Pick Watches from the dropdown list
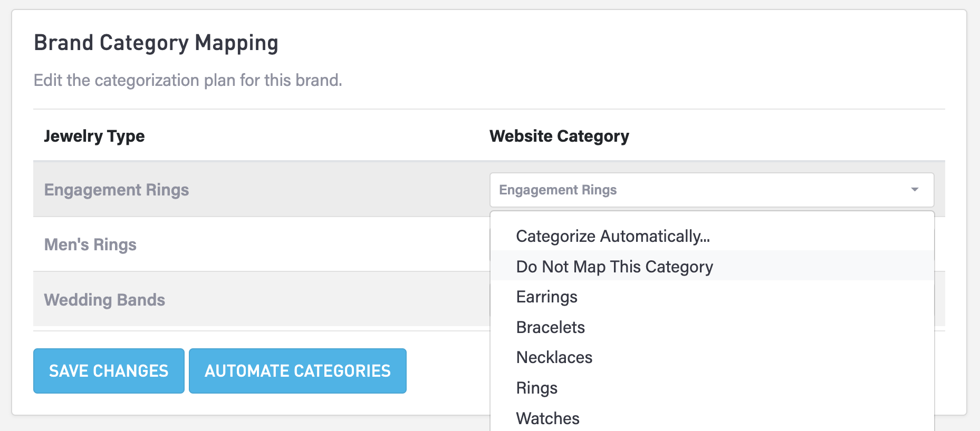980x431 pixels. (547, 418)
